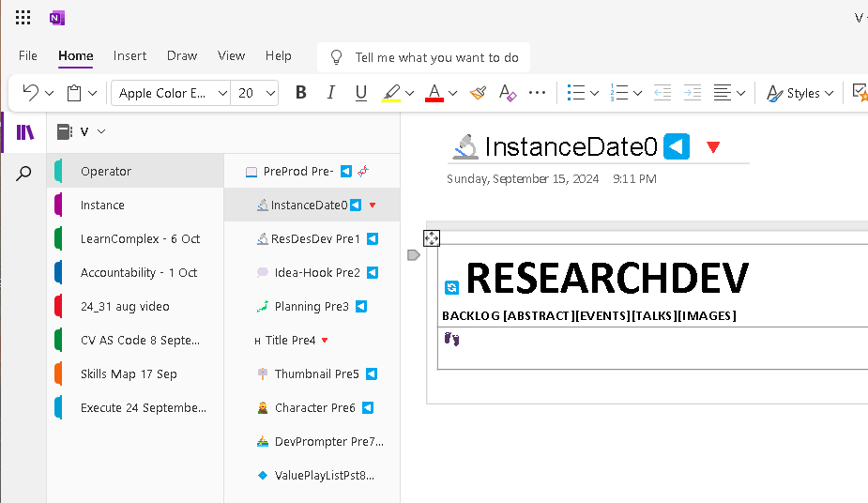Apply yellow text highlight color
Viewport: 868px width, 503px height.
click(391, 92)
